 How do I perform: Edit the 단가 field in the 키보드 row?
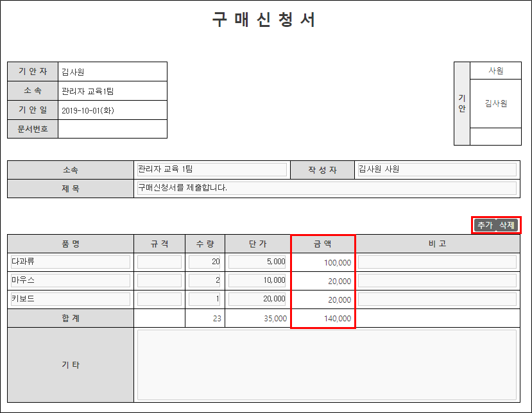257,299
